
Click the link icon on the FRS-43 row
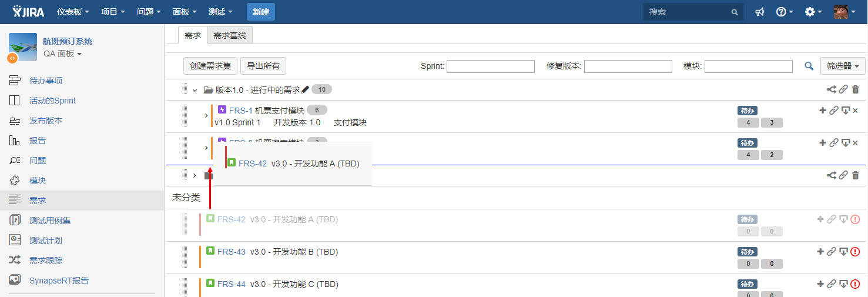(832, 252)
